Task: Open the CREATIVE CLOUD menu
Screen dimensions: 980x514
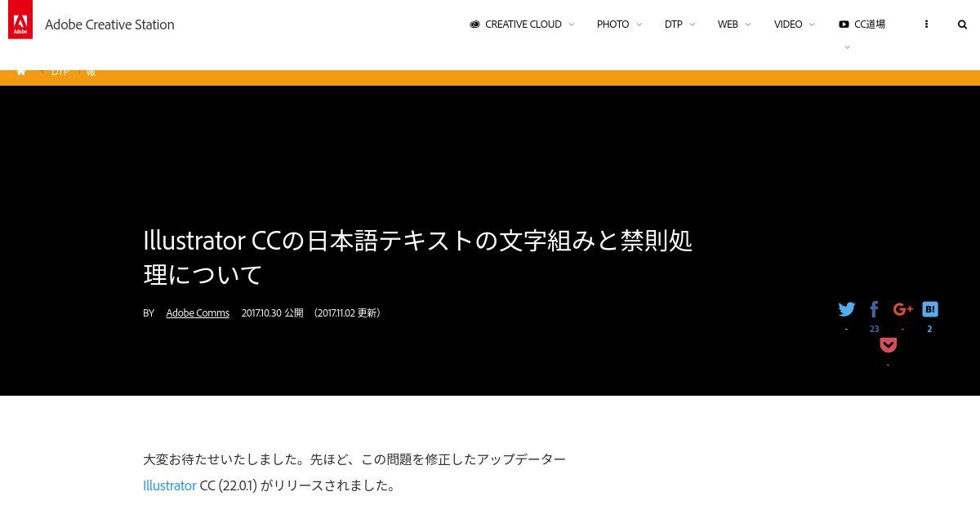Action: click(523, 24)
